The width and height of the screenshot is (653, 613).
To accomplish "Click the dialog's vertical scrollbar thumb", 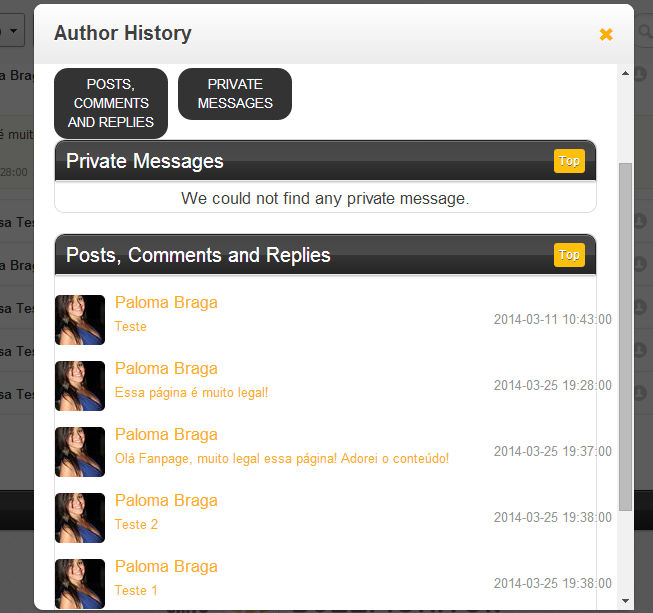I will [626, 335].
